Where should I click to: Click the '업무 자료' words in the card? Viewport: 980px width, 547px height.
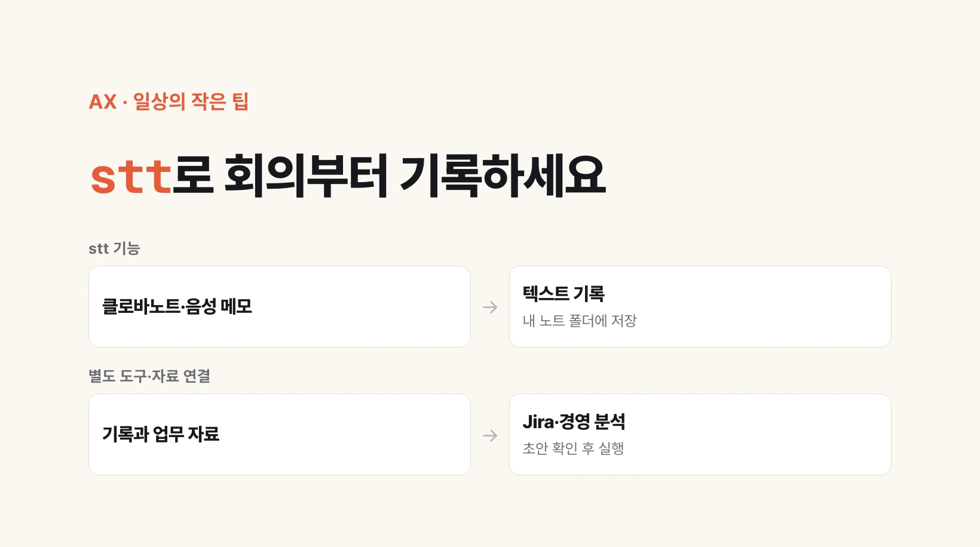tap(186, 434)
